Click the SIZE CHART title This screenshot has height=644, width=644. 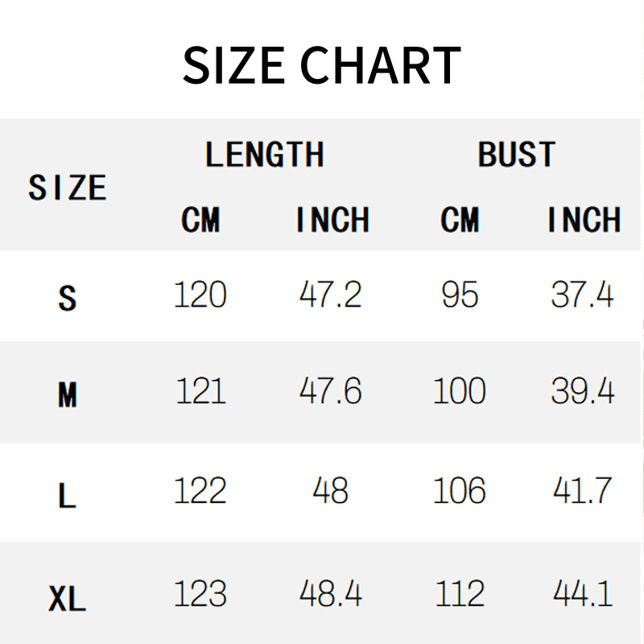[321, 65]
